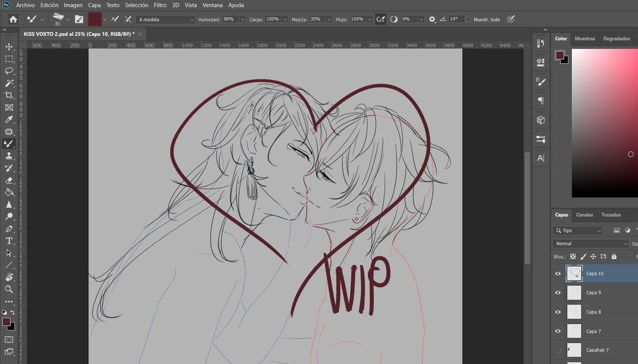
Task: Open the Character panel icon
Action: pos(541,158)
